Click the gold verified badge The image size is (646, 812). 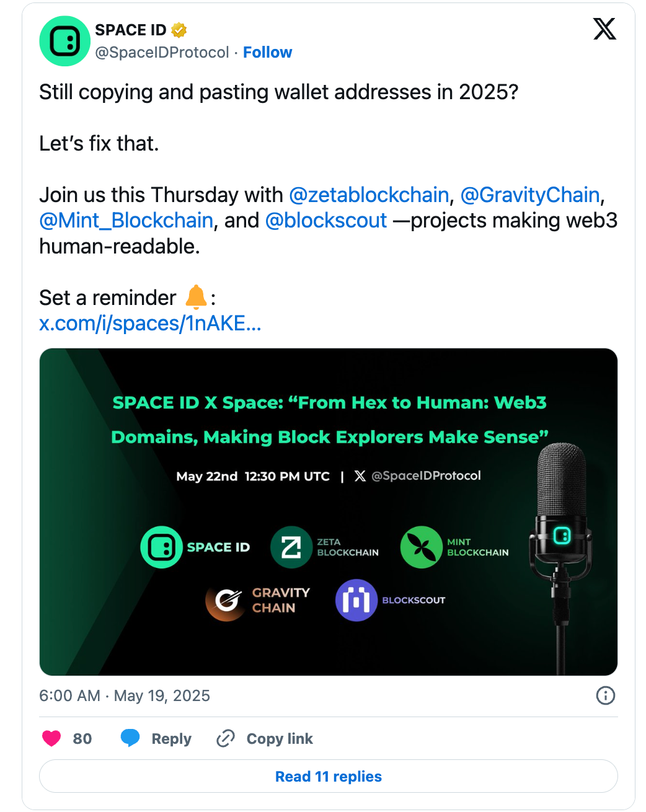(x=179, y=29)
